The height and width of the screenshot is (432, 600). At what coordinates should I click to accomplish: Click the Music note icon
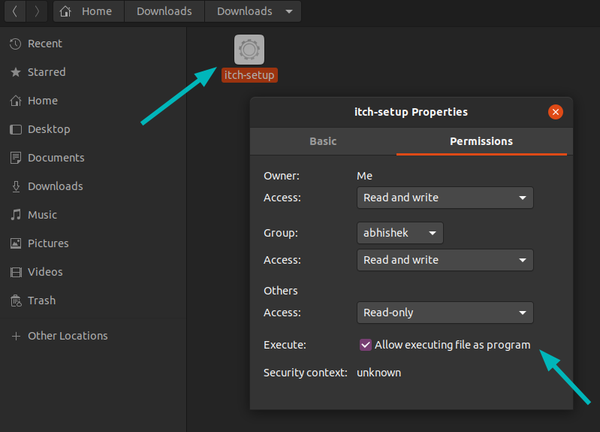16,215
